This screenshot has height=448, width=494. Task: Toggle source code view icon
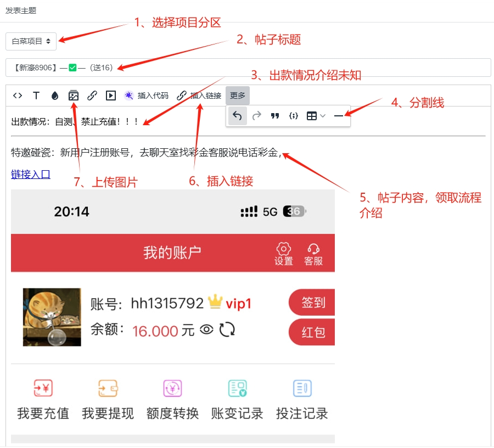18,96
